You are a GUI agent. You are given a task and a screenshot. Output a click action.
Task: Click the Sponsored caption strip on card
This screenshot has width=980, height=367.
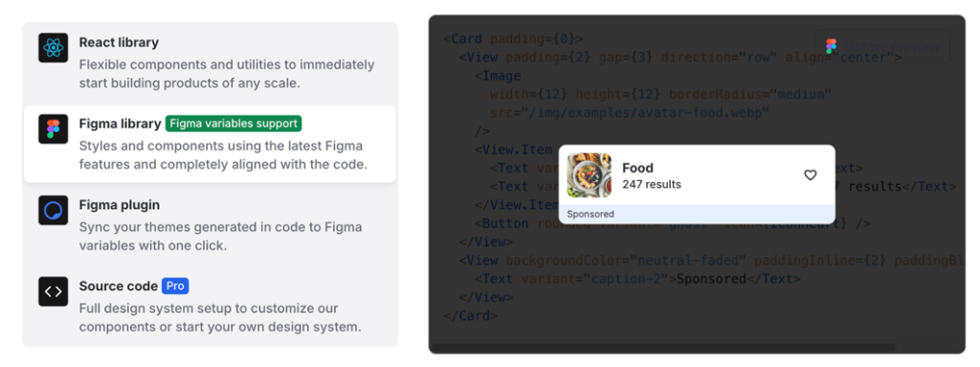click(x=697, y=215)
